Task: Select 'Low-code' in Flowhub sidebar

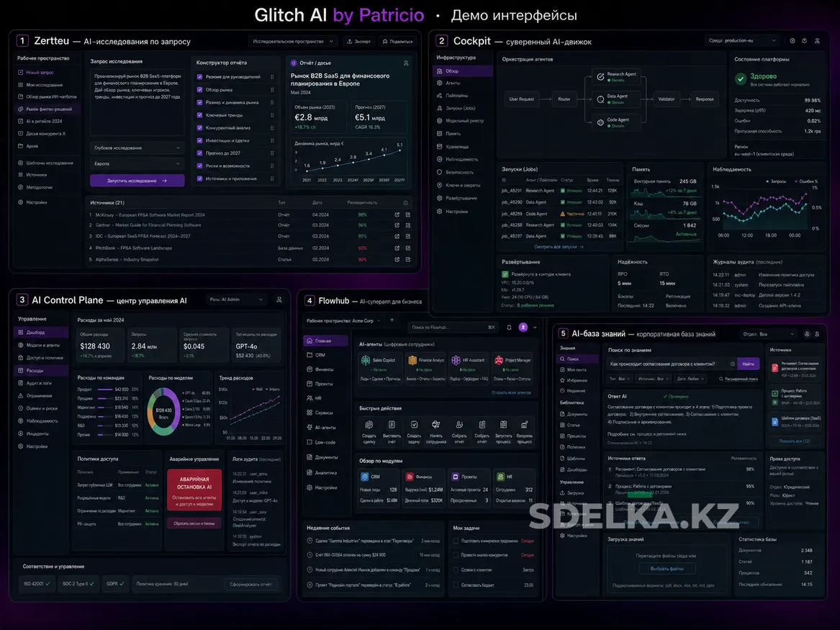Action: [x=325, y=442]
